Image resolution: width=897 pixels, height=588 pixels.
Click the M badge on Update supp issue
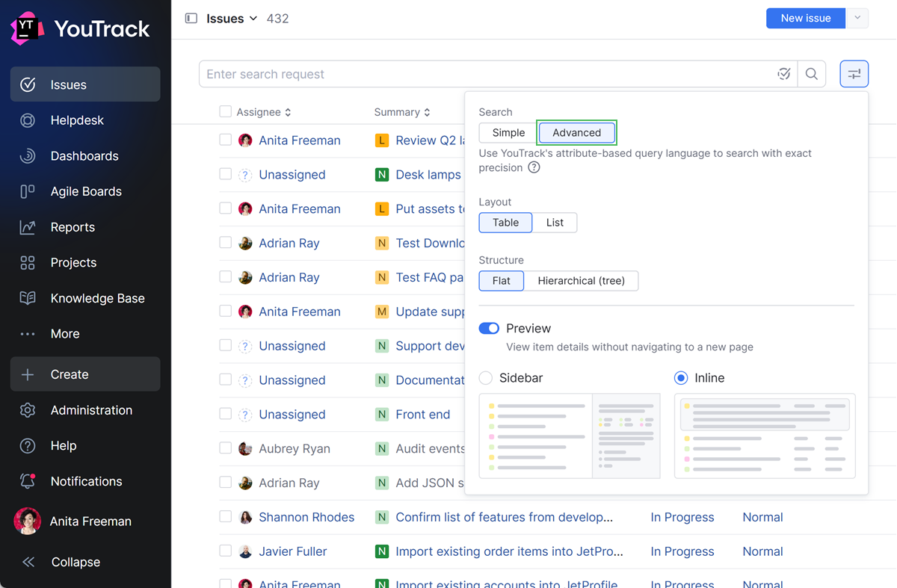click(382, 312)
